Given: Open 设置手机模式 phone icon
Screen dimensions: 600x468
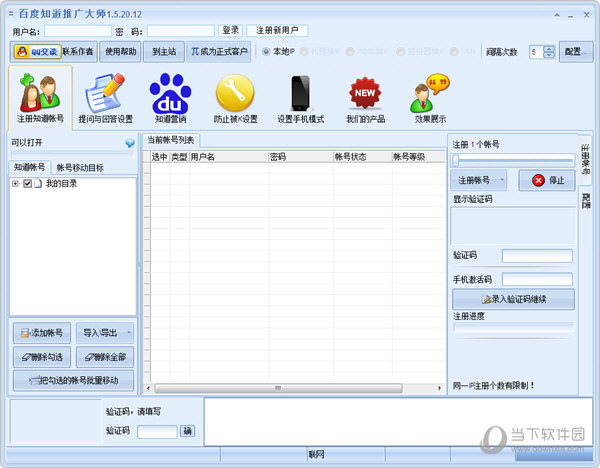Looking at the screenshot, I should tap(300, 98).
